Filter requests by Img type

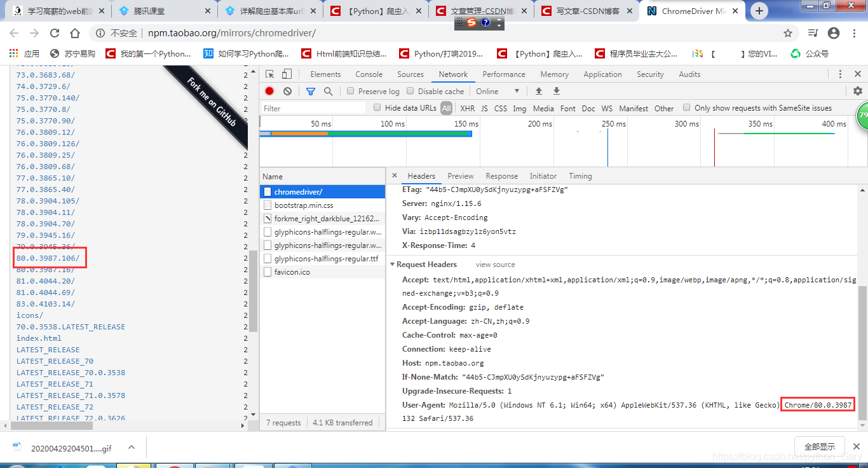(x=520, y=109)
